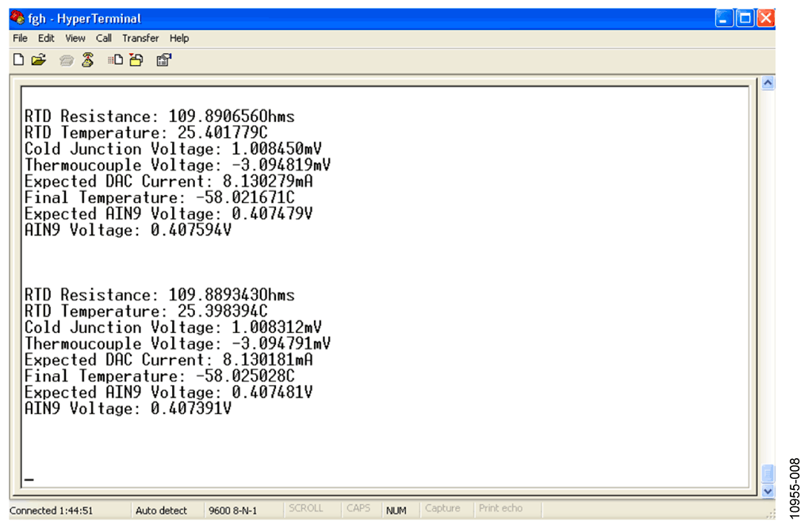This screenshot has width=812, height=528.
Task: Click the Final Temperature -58.021671C line
Action: click(x=159, y=197)
